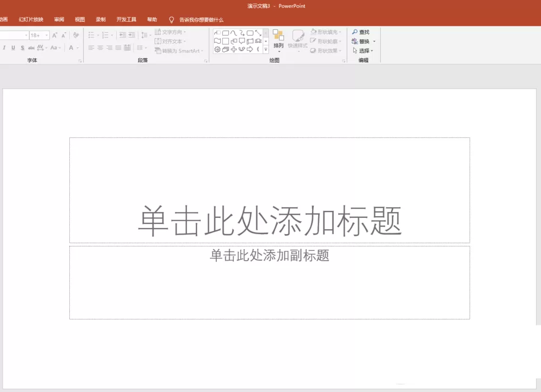541x392 pixels.
Task: Select the 18-point star badge shape
Action: (x=217, y=49)
